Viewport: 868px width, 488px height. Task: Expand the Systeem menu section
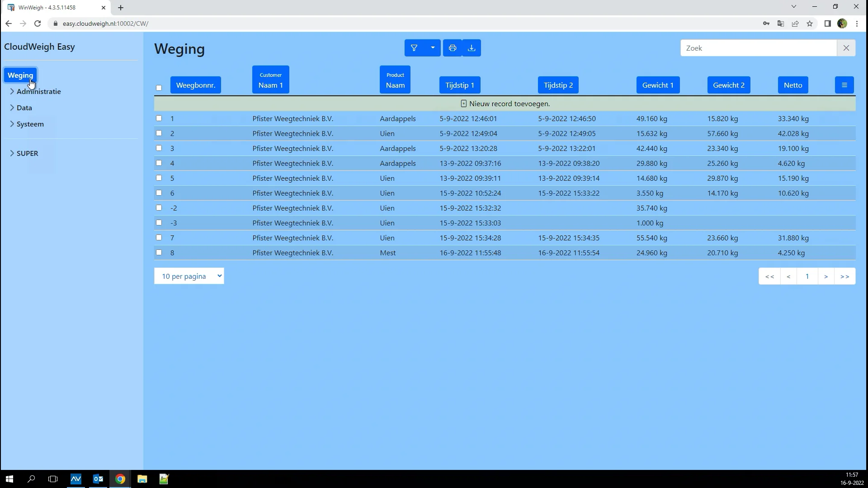(30, 124)
